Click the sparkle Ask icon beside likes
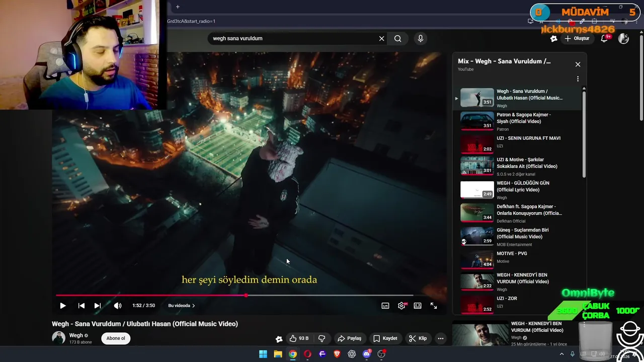Image resolution: width=644 pixels, height=362 pixels. click(279, 339)
